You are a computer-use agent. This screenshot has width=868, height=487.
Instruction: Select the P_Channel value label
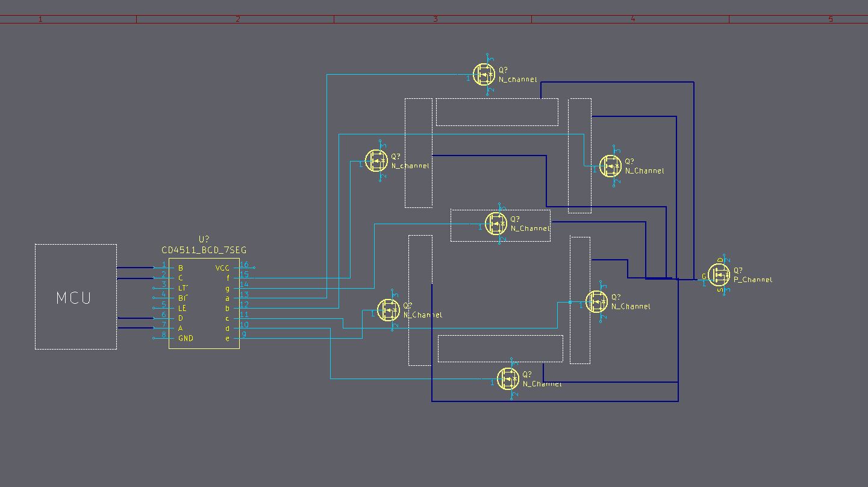pyautogui.click(x=753, y=280)
